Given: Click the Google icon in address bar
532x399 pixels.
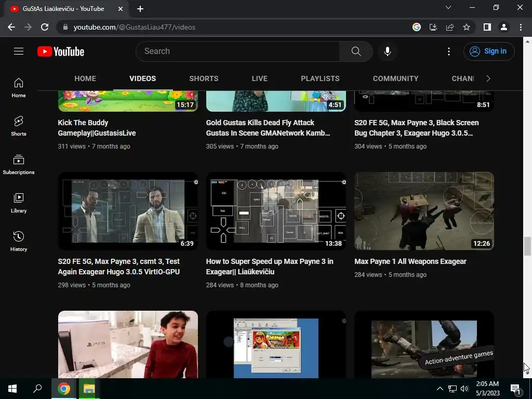Looking at the screenshot, I should [417, 27].
